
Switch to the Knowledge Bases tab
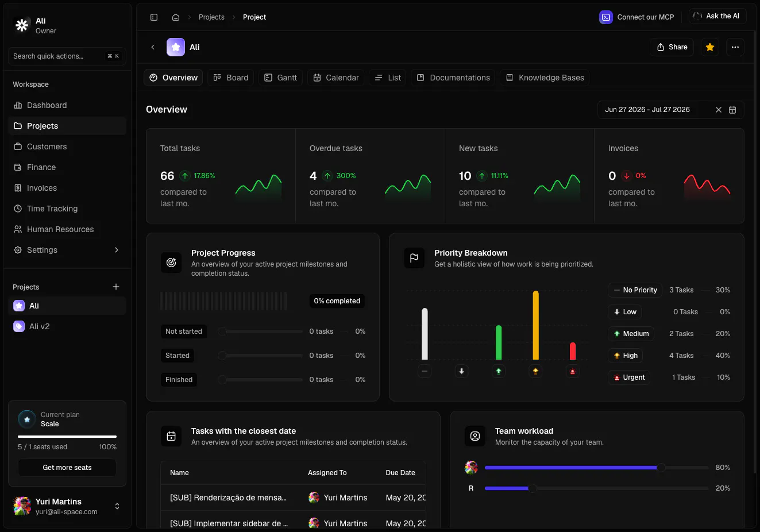pyautogui.click(x=545, y=78)
